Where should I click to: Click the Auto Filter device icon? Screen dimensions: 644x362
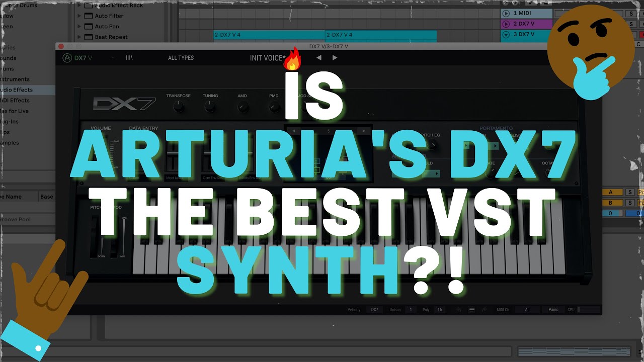click(88, 16)
